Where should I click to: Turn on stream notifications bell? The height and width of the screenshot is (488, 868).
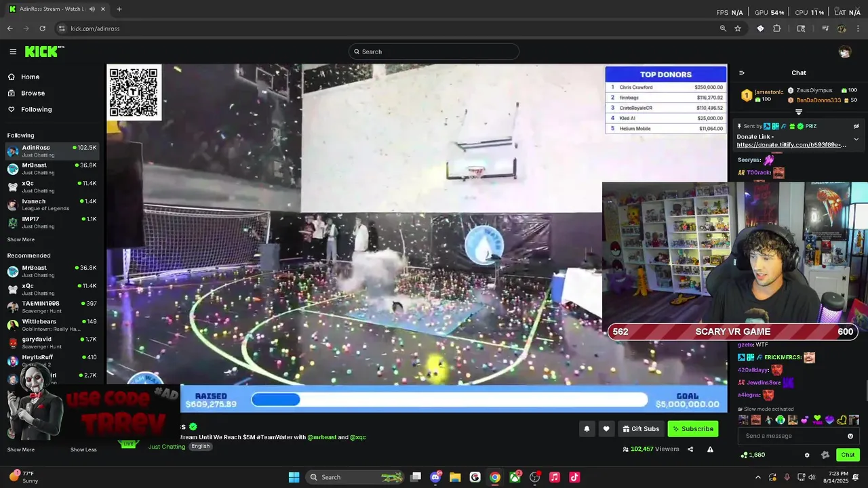click(587, 428)
